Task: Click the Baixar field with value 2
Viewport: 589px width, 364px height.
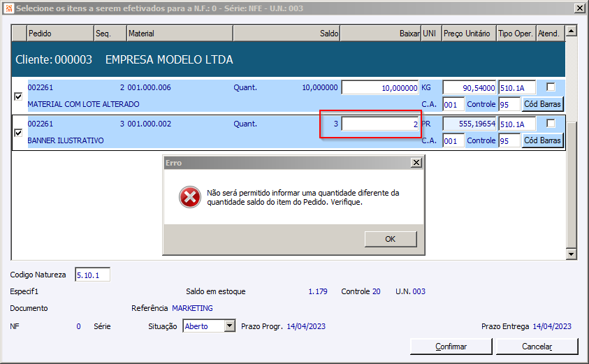Action: click(x=380, y=124)
